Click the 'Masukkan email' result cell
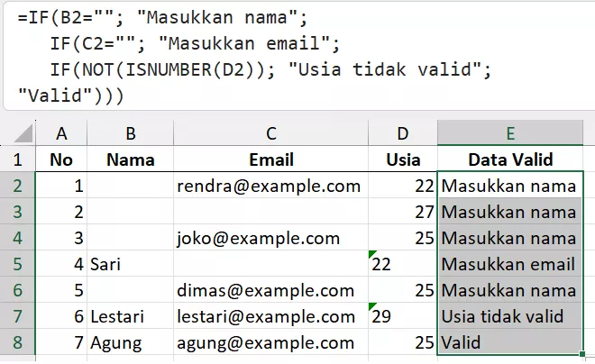 (x=509, y=265)
